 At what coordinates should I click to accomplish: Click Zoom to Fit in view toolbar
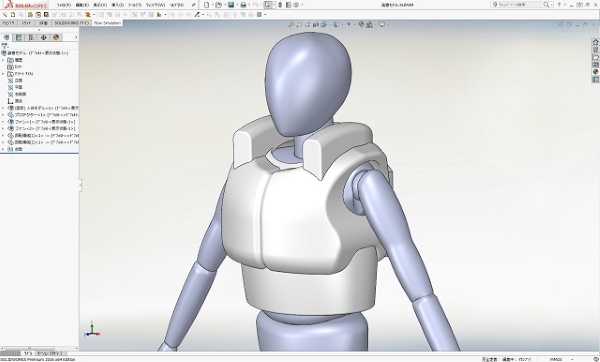[x=291, y=24]
